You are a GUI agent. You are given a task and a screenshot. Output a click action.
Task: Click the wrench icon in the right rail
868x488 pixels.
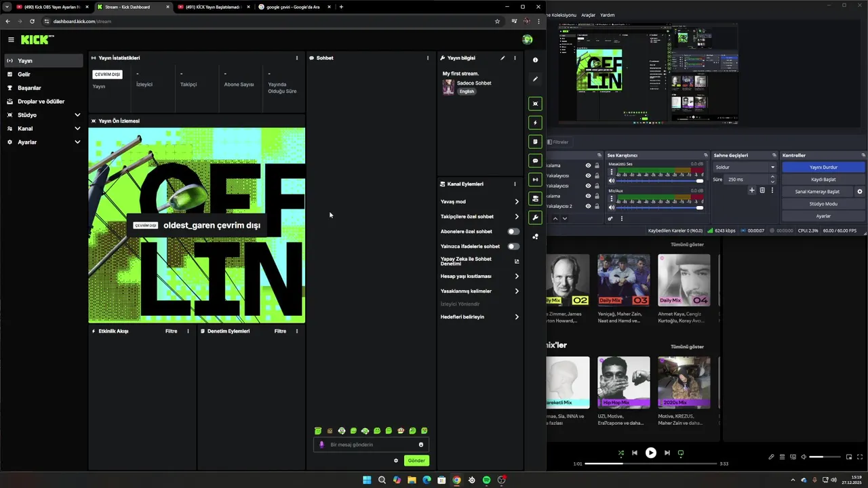535,218
